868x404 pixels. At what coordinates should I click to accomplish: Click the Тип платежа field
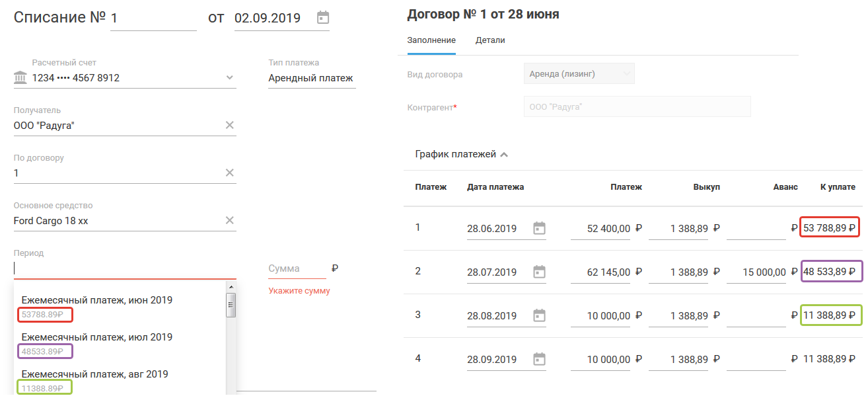pos(310,78)
